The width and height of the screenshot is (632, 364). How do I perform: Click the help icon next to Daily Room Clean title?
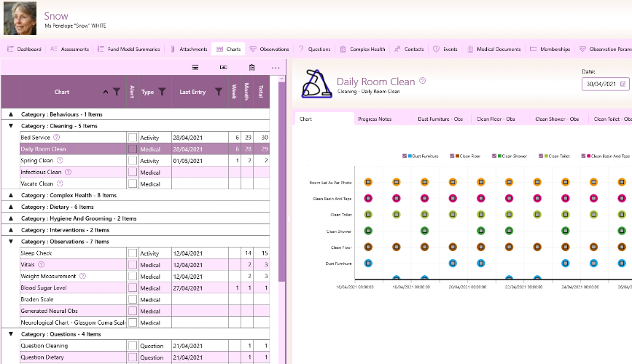click(x=422, y=81)
